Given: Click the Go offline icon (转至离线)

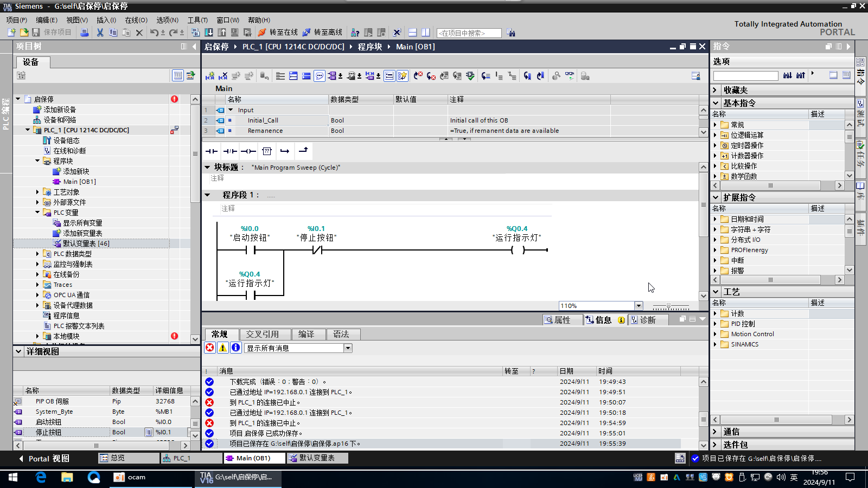Looking at the screenshot, I should click(307, 33).
